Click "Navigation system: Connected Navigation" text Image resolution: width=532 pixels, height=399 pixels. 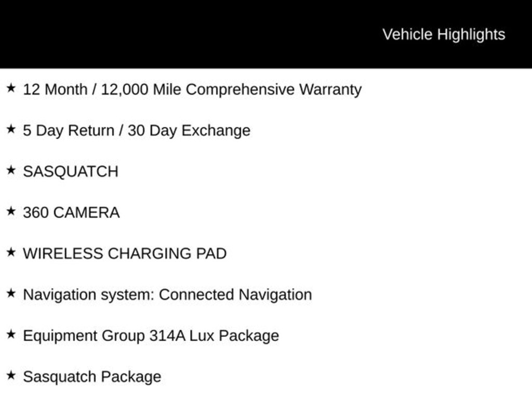[167, 295]
